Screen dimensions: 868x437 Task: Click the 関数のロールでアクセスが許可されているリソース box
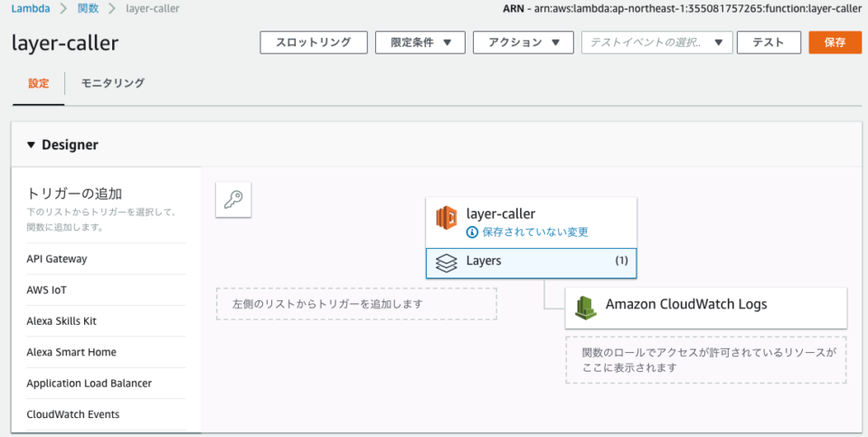coord(706,360)
